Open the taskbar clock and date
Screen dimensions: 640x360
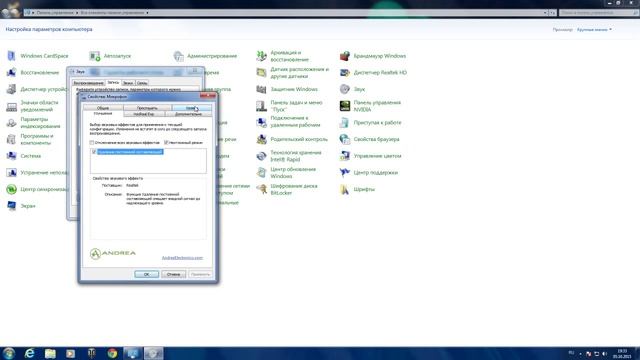(622, 353)
